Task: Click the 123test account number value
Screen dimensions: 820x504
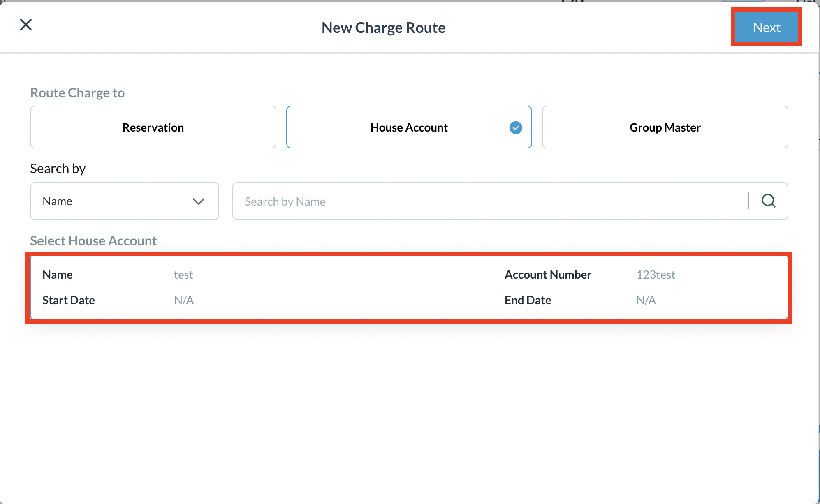Action: tap(656, 275)
